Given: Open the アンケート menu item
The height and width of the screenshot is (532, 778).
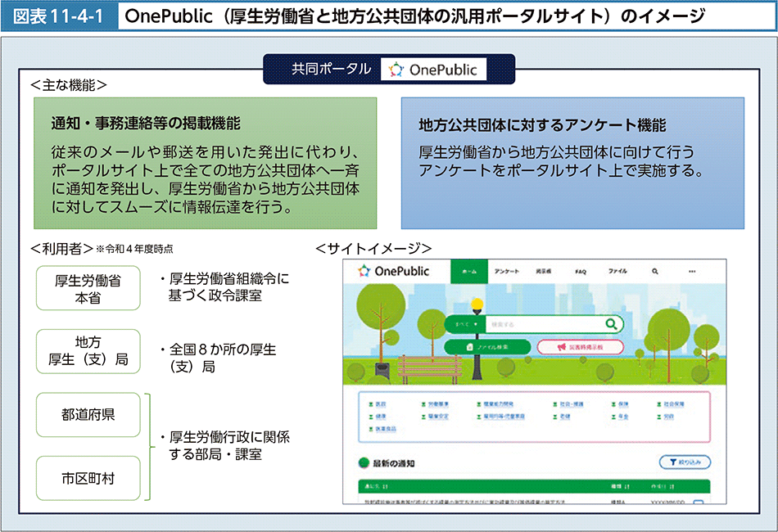Looking at the screenshot, I should 505,271.
